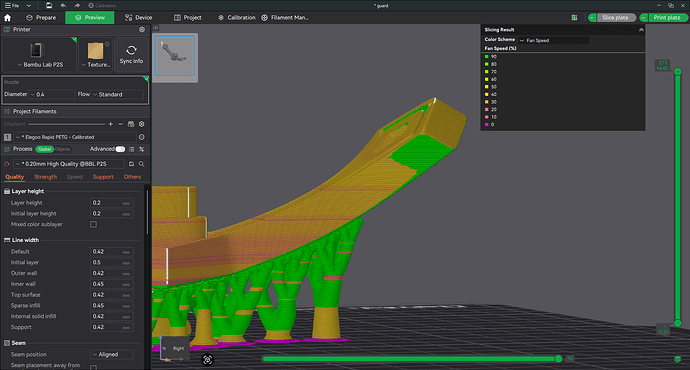This screenshot has height=370, width=690.
Task: Click the vertical layer slider top handle
Action: (x=678, y=71)
